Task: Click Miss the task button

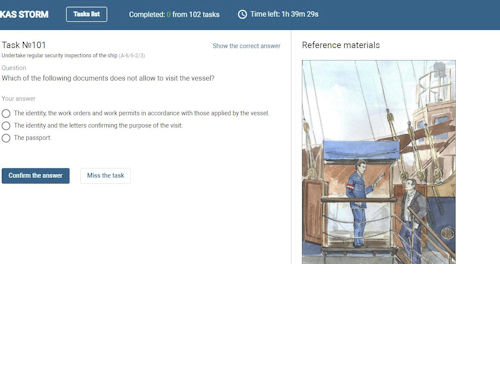Action: (105, 176)
